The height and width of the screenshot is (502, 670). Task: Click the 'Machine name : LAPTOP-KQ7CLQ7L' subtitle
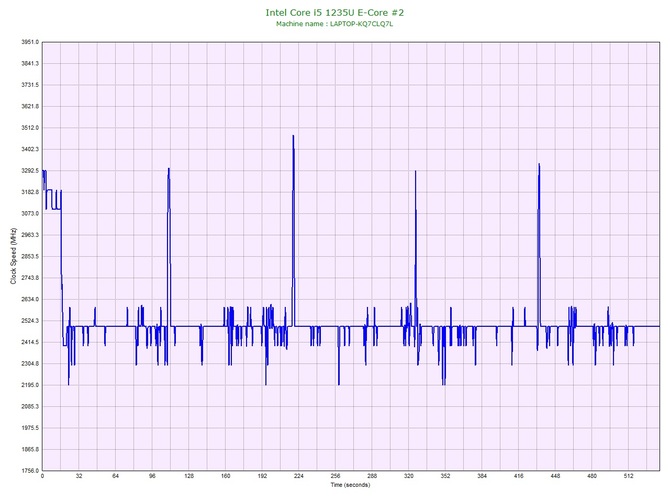335,24
